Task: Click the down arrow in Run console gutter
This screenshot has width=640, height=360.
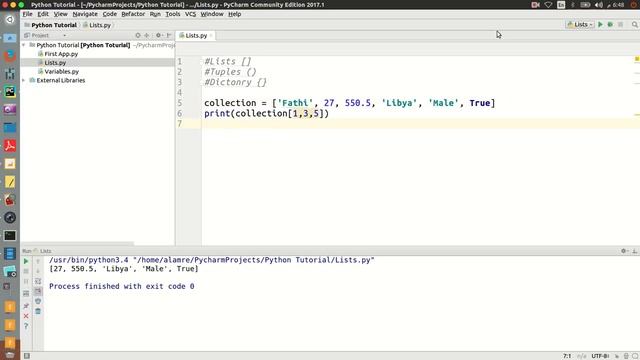Action: click(38, 271)
